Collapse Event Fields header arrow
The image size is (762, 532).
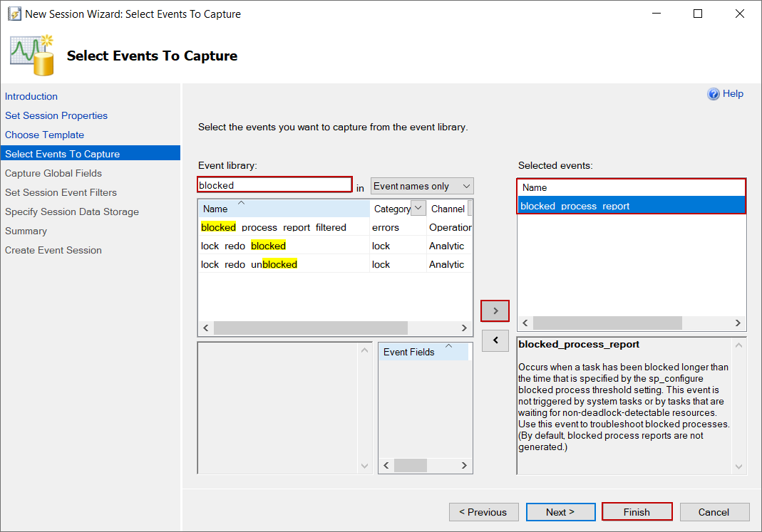click(x=448, y=346)
